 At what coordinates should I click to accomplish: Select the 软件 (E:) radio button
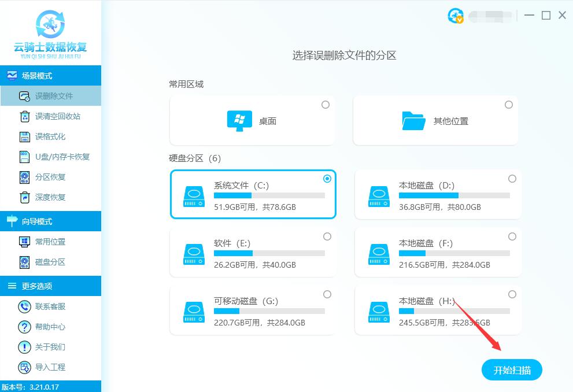327,236
